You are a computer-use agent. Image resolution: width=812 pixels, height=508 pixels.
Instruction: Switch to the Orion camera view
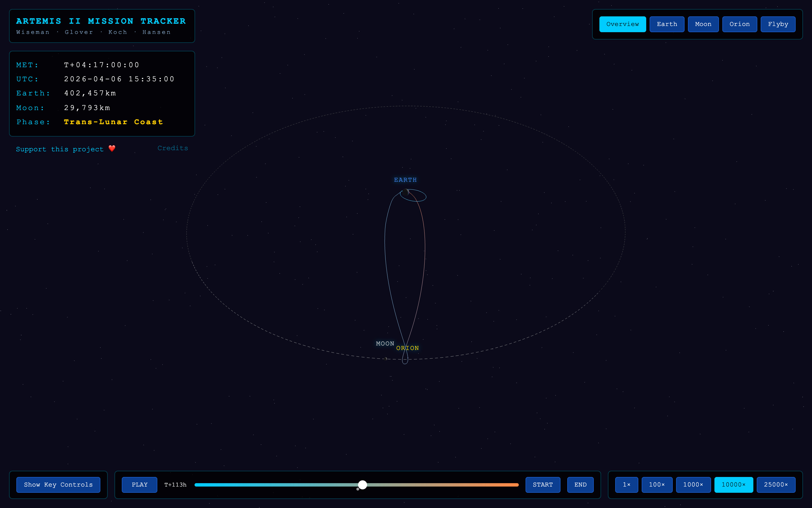(740, 24)
